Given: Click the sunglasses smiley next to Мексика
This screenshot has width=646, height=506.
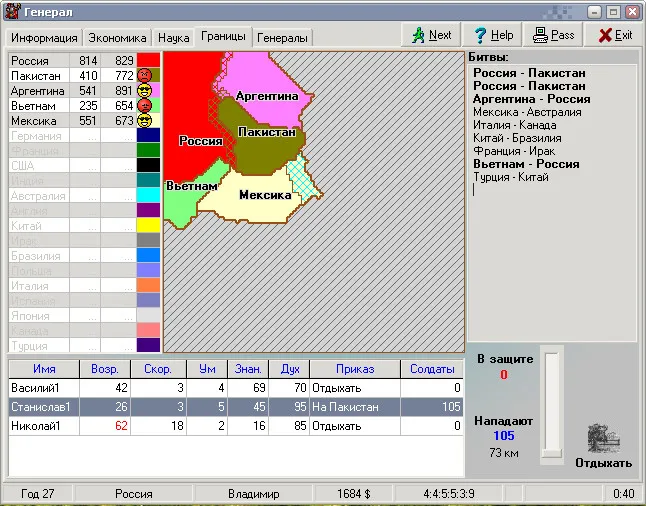Looking at the screenshot, I should (x=145, y=120).
